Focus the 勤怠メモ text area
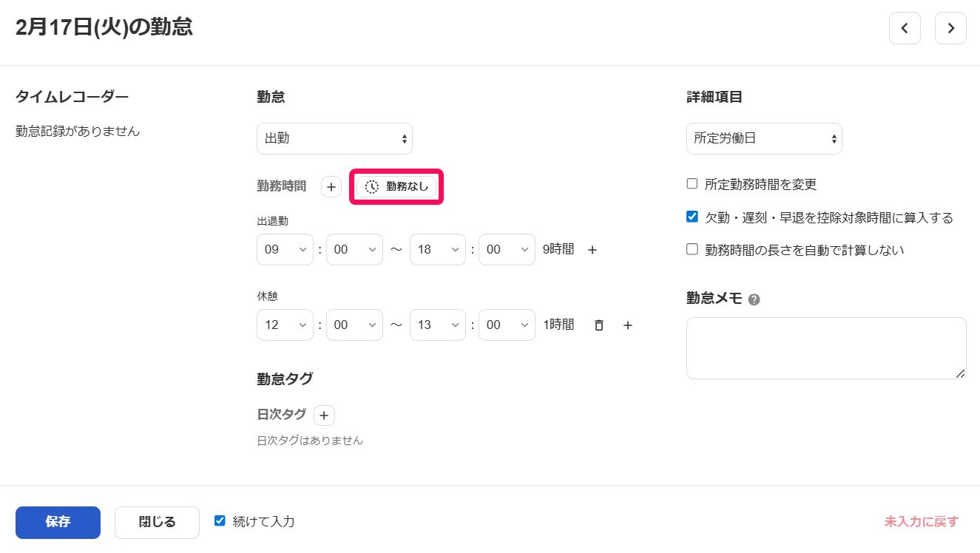The width and height of the screenshot is (980, 553). pos(826,348)
